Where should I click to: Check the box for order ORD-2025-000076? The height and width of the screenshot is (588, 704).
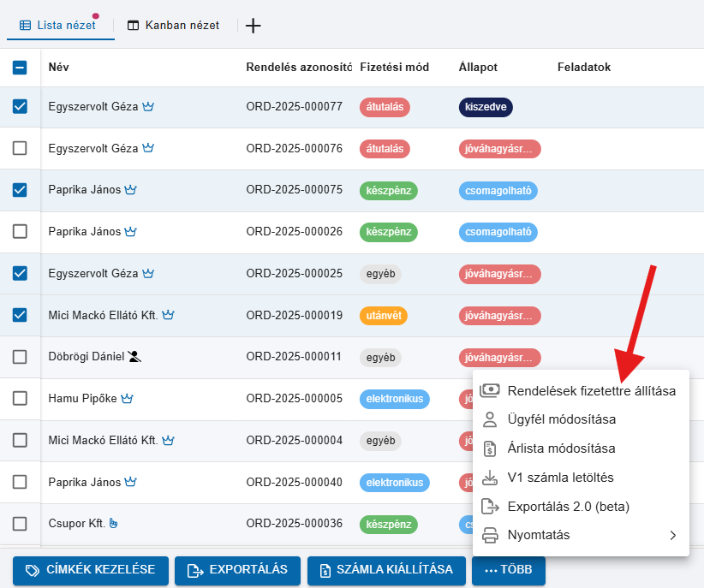coord(21,149)
